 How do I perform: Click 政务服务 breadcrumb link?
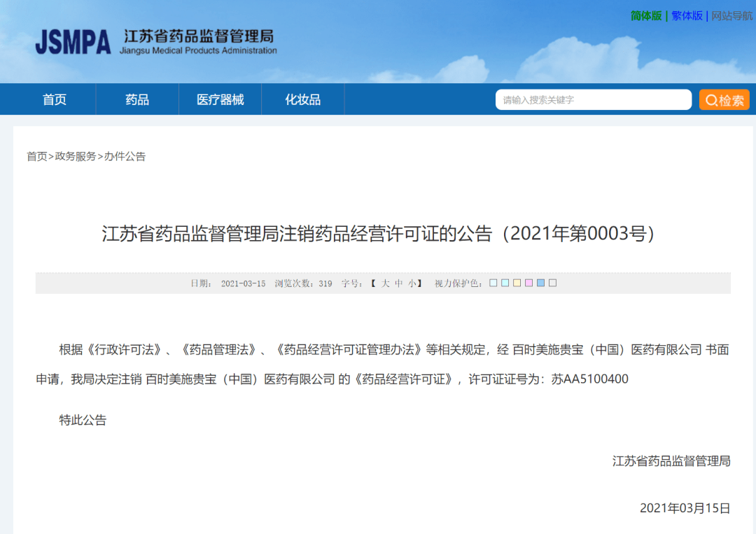pyautogui.click(x=76, y=157)
